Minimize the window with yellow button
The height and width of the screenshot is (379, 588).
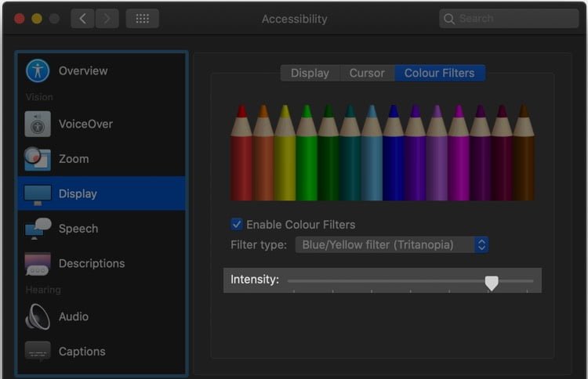click(37, 19)
